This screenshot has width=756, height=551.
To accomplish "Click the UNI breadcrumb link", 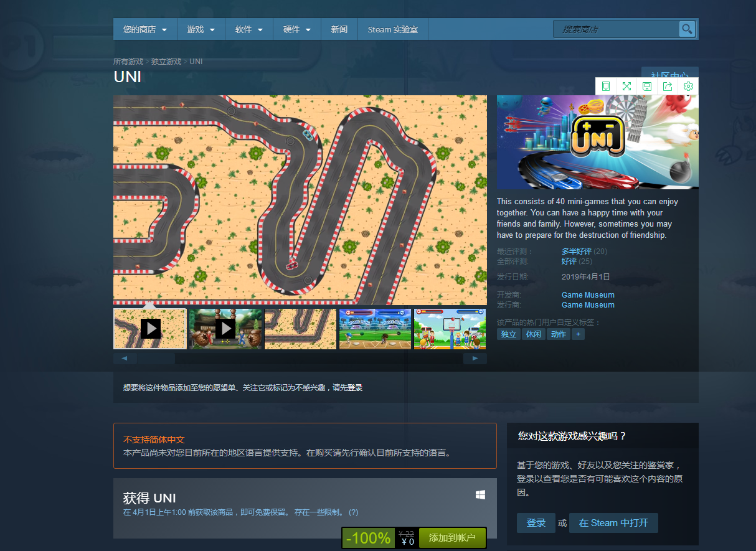I will 196,62.
